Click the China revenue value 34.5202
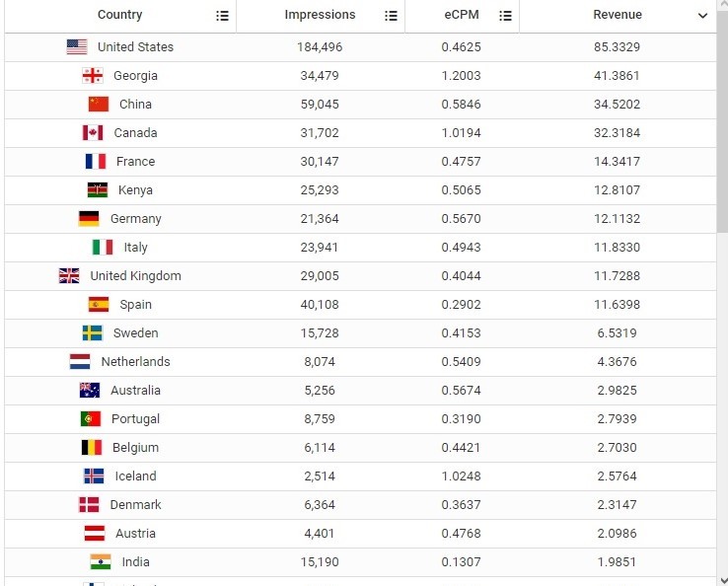This screenshot has height=586, width=728. pyautogui.click(x=618, y=104)
